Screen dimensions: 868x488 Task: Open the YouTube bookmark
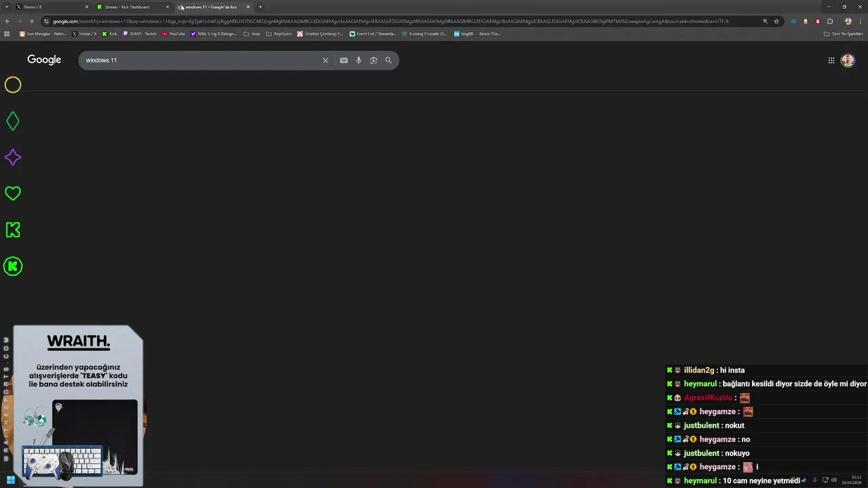tap(174, 33)
